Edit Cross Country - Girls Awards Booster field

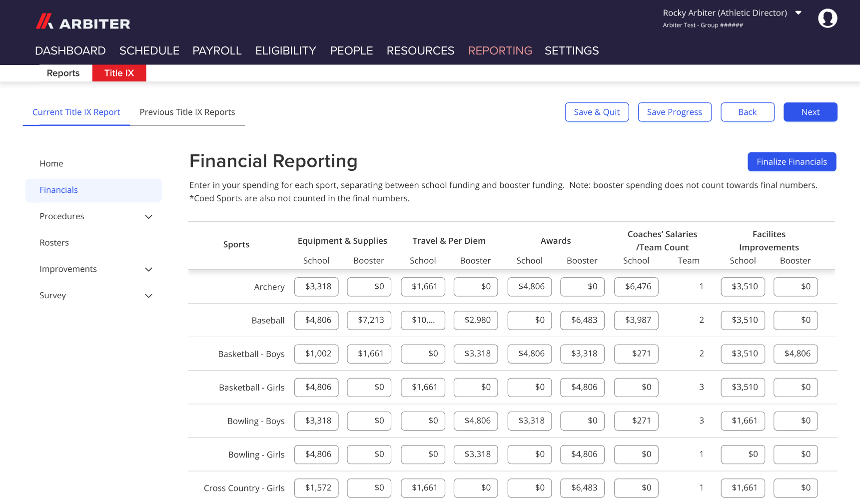pyautogui.click(x=583, y=488)
